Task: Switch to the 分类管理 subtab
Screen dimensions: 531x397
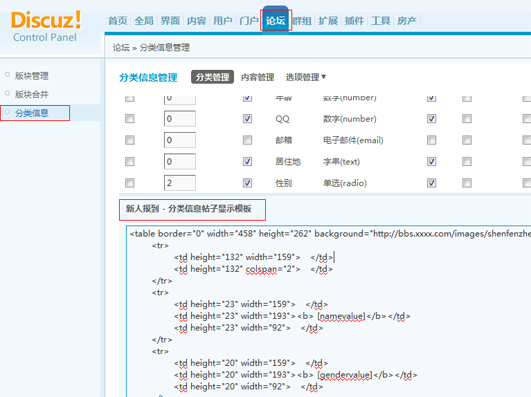Action: (212, 77)
